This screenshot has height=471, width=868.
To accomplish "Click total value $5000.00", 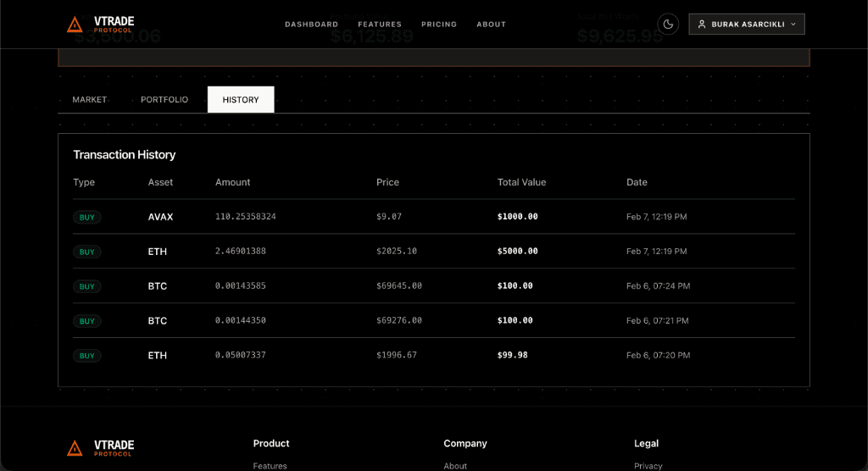I will pyautogui.click(x=518, y=252).
